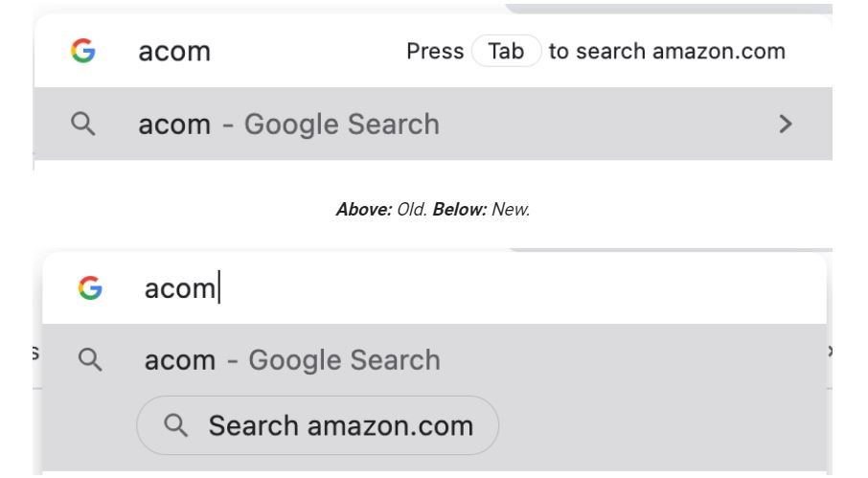Select old "acom - Google Search" suggestion text
The width and height of the screenshot is (868, 478).
(x=288, y=124)
